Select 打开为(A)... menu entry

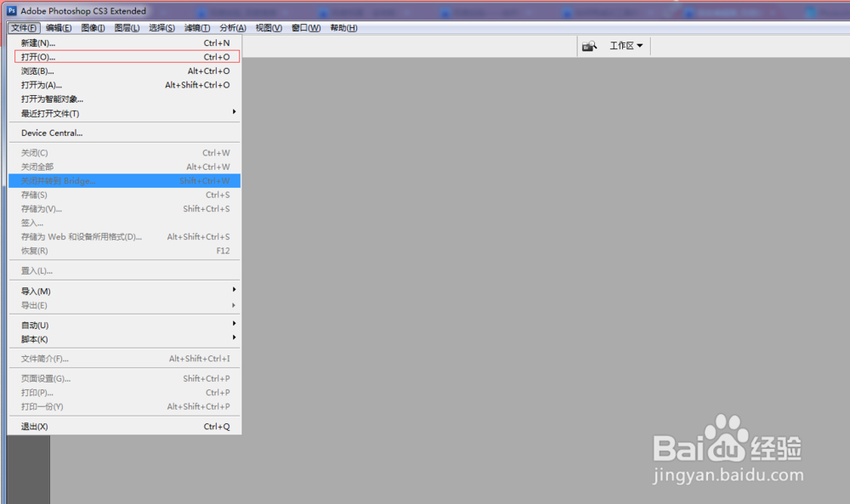(x=125, y=85)
